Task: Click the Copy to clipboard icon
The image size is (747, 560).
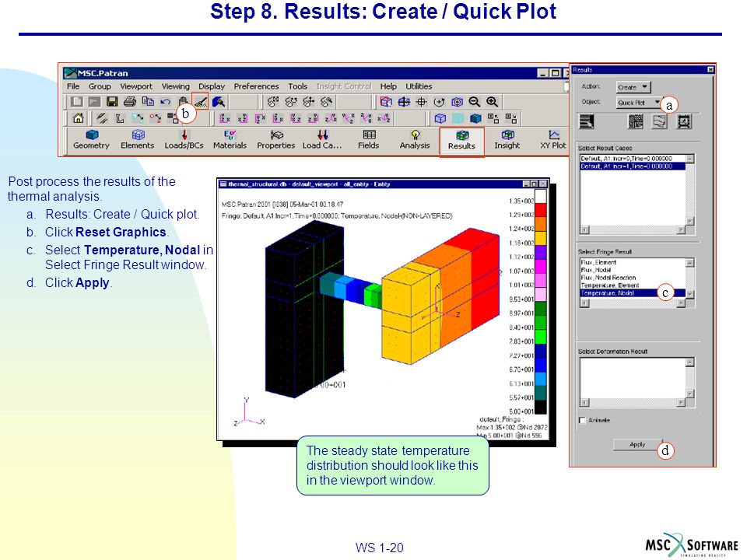Action: pos(148,101)
